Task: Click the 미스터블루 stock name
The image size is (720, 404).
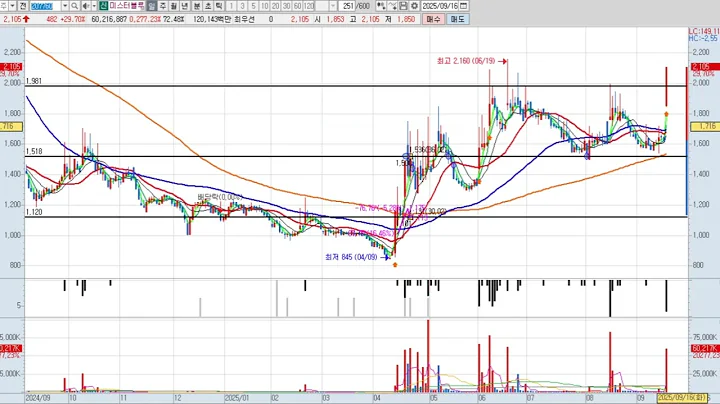Action: click(127, 6)
